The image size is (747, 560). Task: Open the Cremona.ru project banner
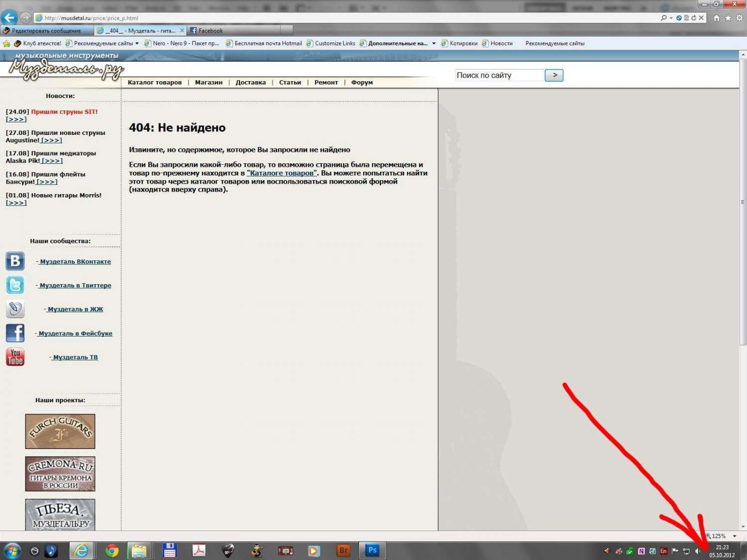(x=60, y=474)
